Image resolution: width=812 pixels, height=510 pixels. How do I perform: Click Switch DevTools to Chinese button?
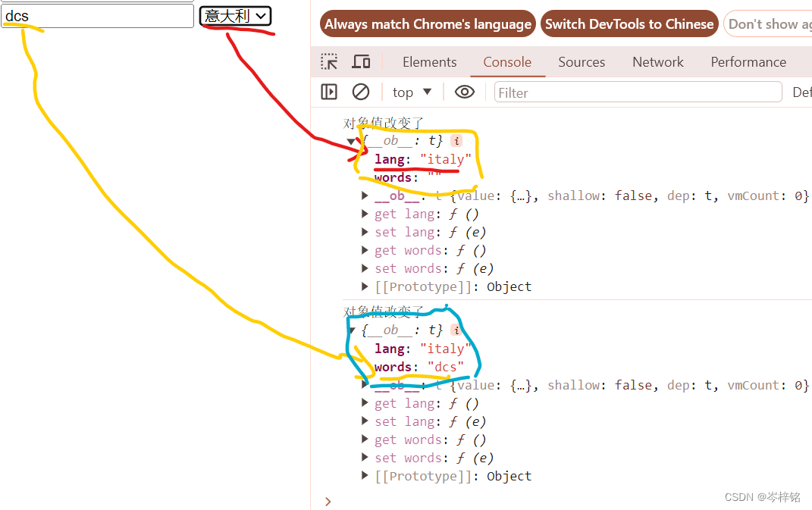click(x=629, y=23)
